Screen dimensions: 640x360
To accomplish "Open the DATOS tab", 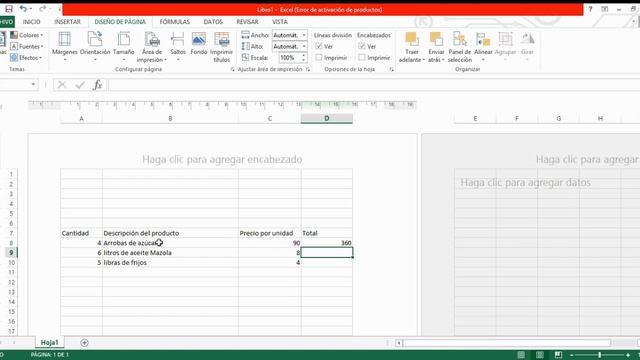I will click(213, 22).
